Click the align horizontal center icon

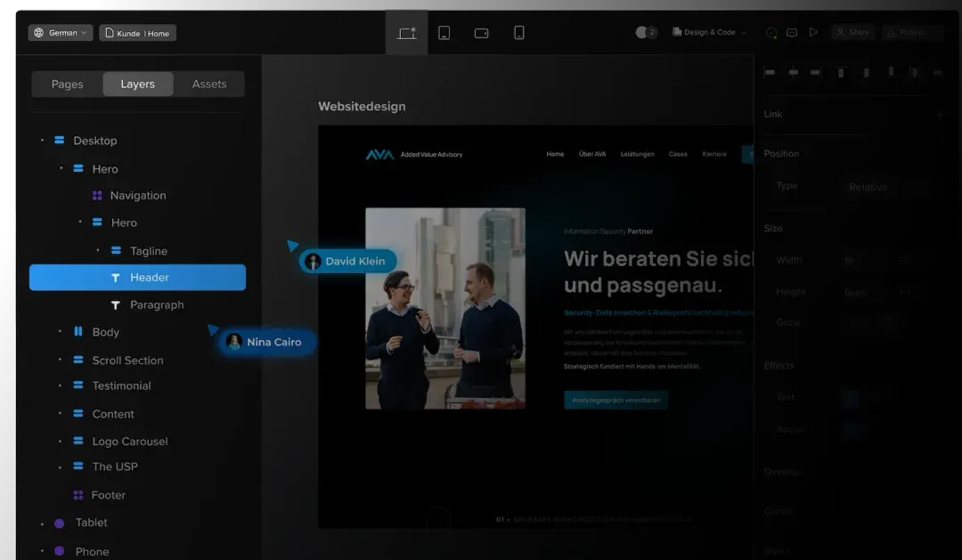click(x=794, y=72)
